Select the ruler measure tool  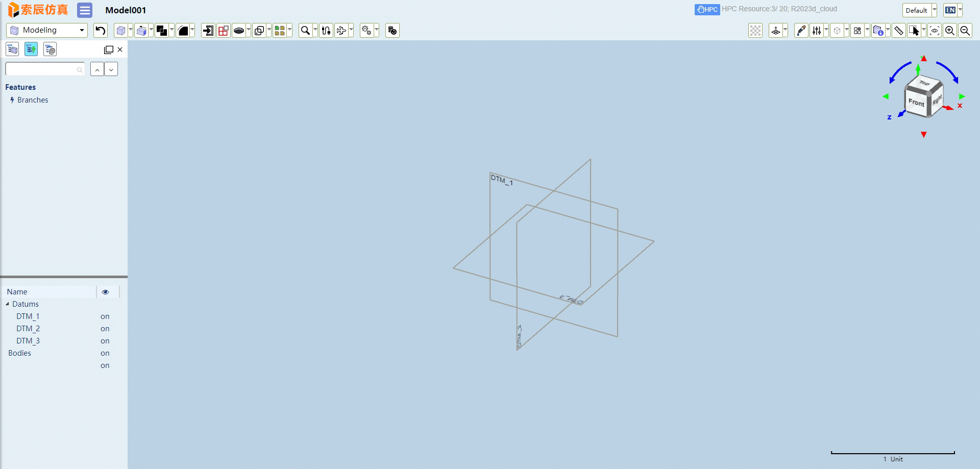[899, 31]
